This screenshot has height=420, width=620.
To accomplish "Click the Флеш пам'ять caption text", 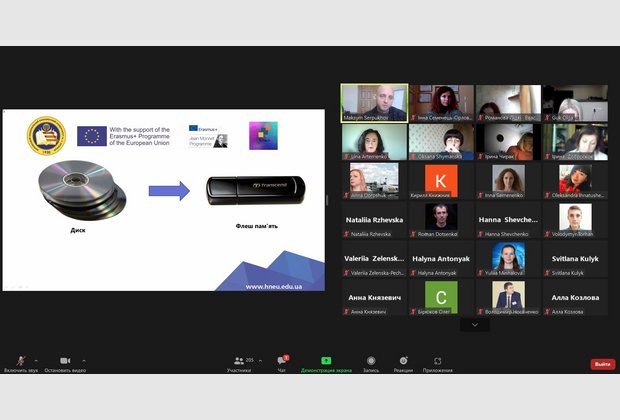I will [x=257, y=226].
